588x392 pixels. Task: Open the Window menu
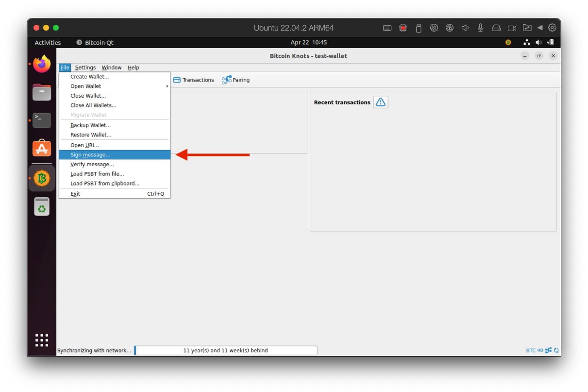pyautogui.click(x=112, y=68)
